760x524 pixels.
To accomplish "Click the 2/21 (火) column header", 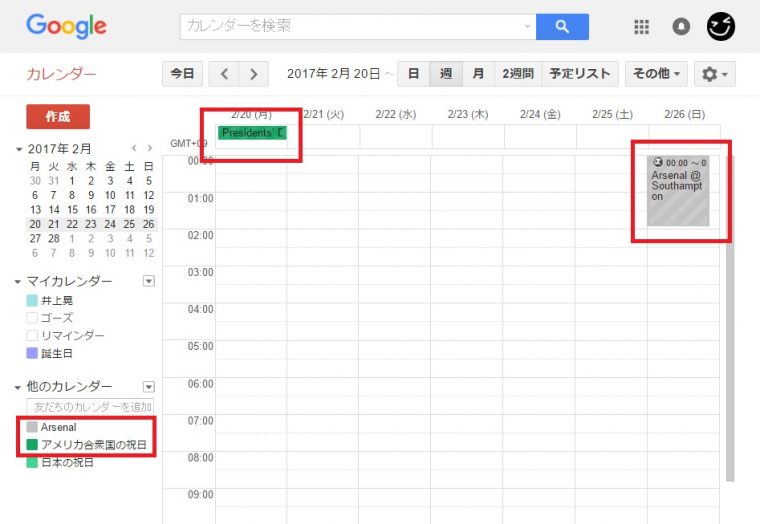I will (x=324, y=114).
